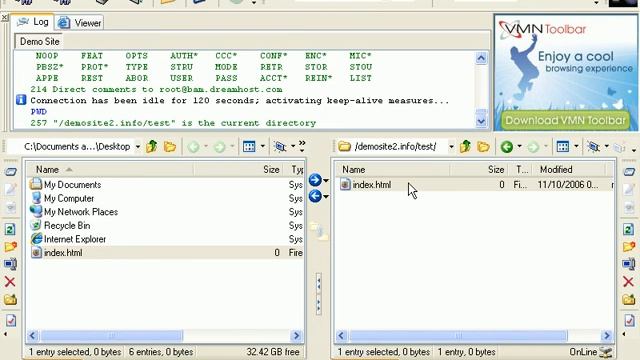Click the monitor icon in local sidebar
This screenshot has height=360, width=640.
[x=11, y=264]
